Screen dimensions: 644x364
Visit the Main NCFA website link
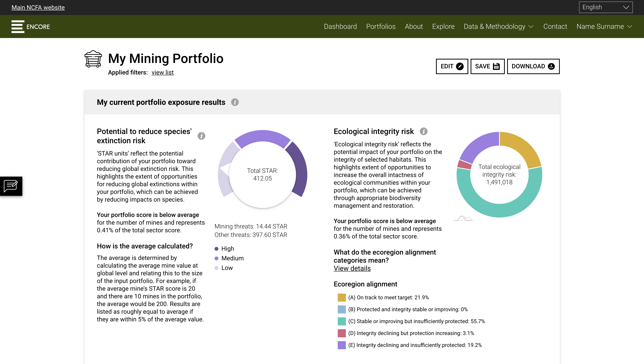click(x=38, y=7)
